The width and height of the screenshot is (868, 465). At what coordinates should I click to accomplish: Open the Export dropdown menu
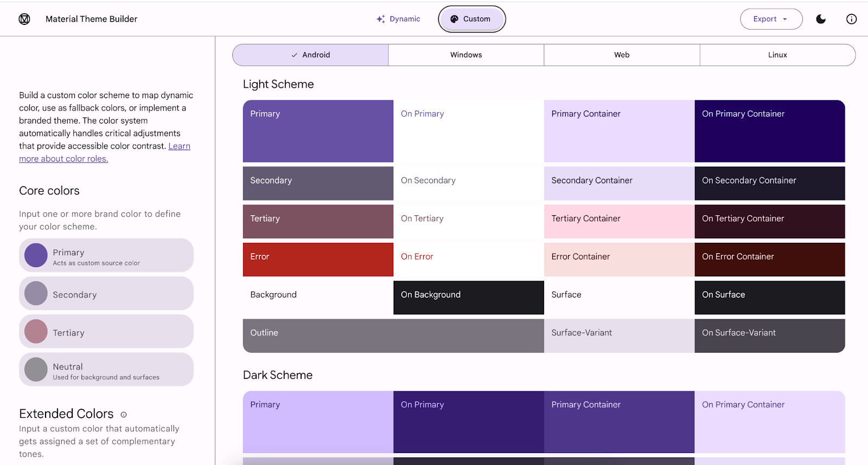click(x=770, y=19)
